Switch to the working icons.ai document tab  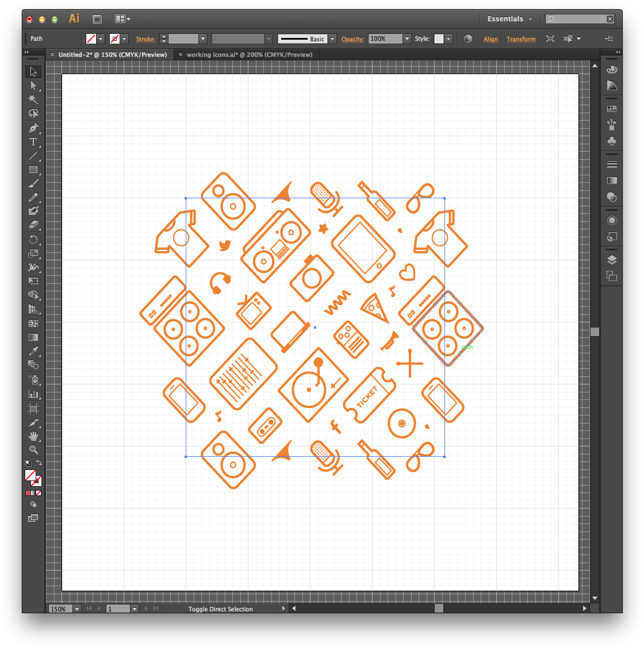(247, 54)
